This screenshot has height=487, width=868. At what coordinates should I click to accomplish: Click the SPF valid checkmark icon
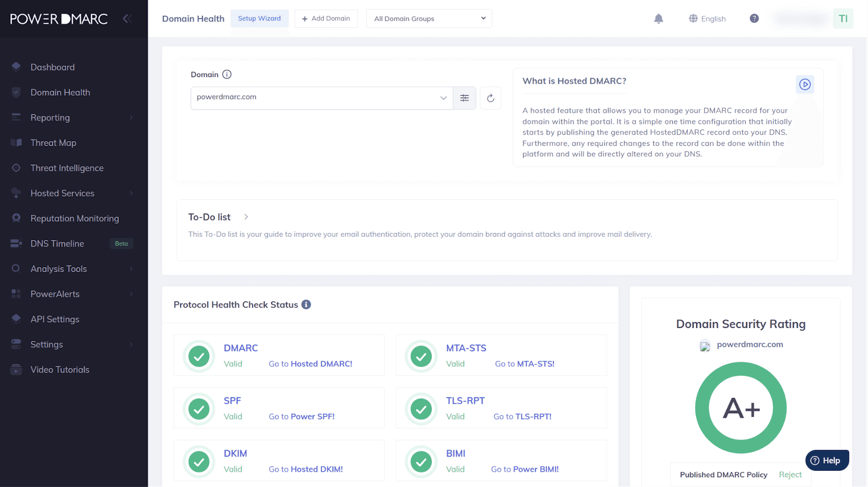tap(199, 409)
